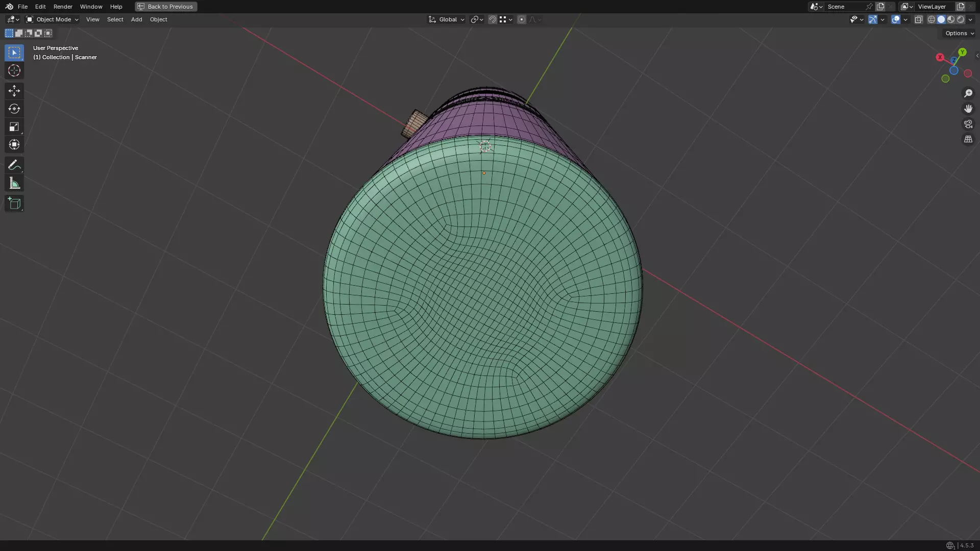Image resolution: width=980 pixels, height=551 pixels.
Task: Toggle viewport overlays
Action: [x=895, y=19]
